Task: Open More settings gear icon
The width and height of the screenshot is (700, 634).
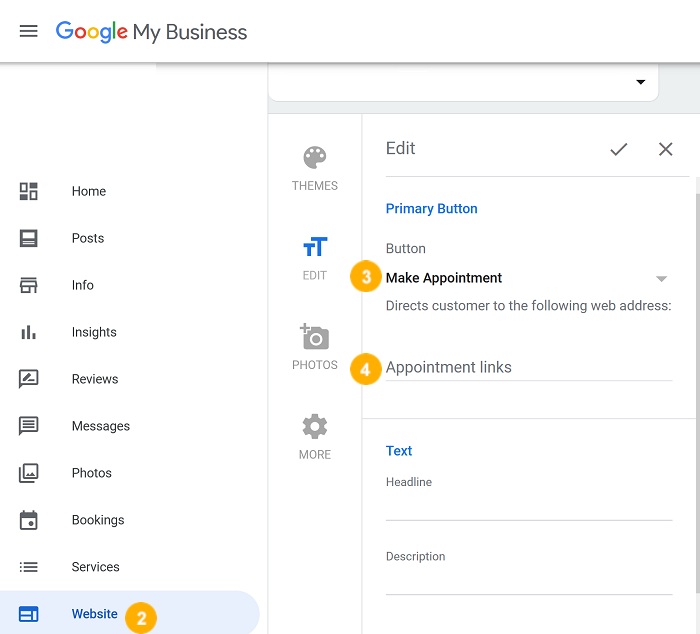Action: point(315,426)
